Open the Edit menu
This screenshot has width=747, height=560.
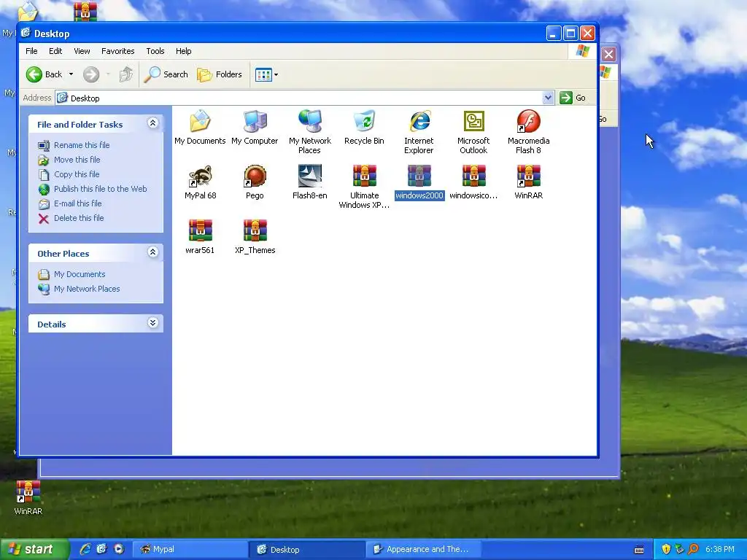[55, 51]
